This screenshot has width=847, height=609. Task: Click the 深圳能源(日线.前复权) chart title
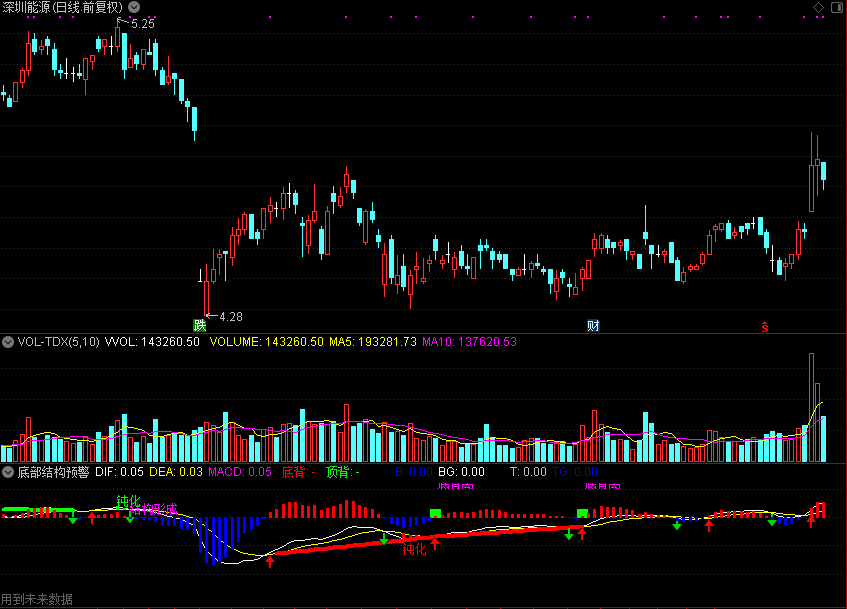(63, 7)
